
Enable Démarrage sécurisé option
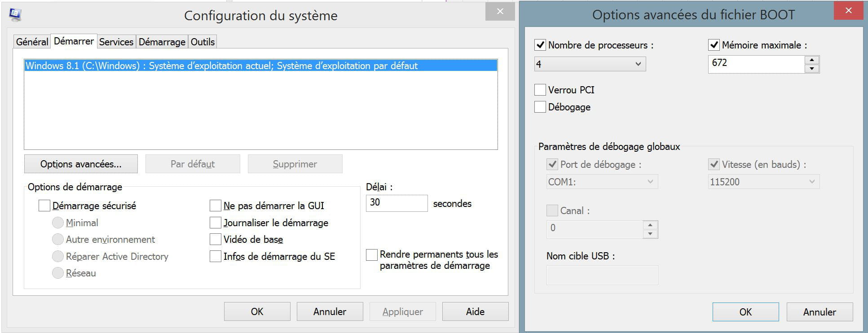[x=44, y=206]
